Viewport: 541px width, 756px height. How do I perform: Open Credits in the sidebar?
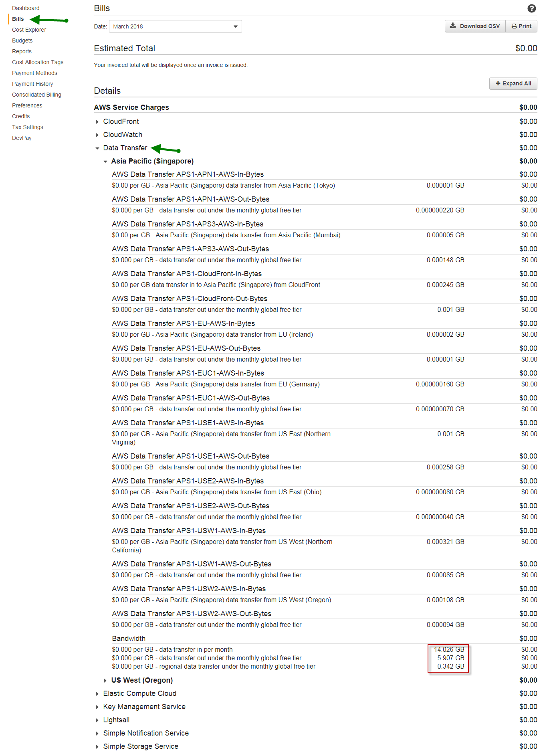pos(21,116)
